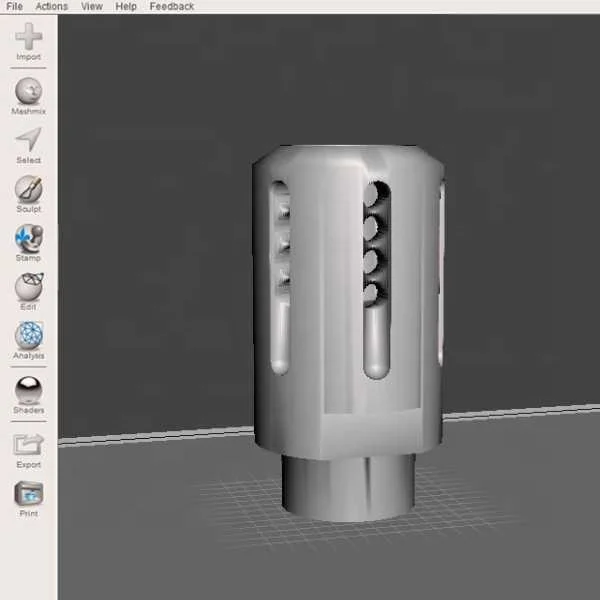Click the 3D cylinder model in viewport

(348, 333)
